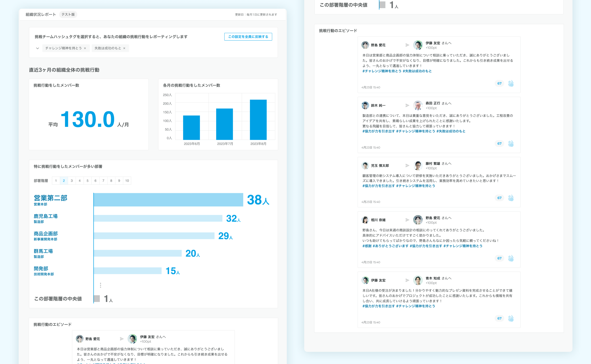Clap for 鈴木 純一's post
This screenshot has height=364, width=591.
[x=511, y=143]
